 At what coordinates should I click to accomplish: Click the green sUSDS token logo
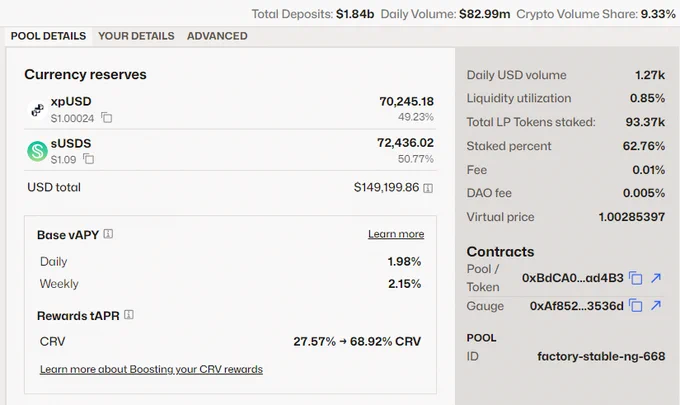(x=37, y=151)
